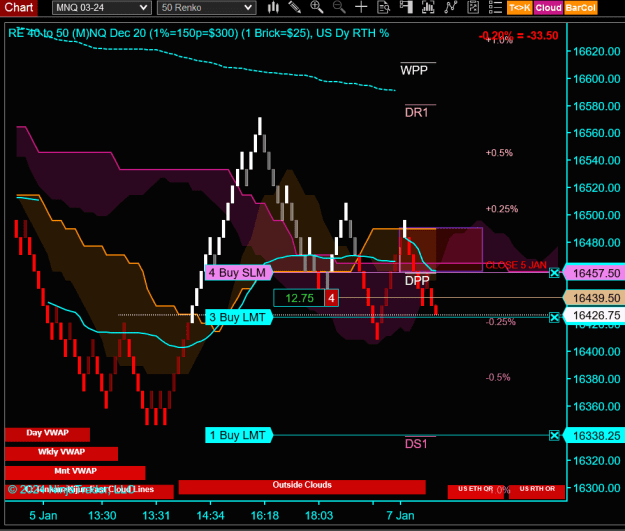Click the 16400.00 price axis label
The height and width of the screenshot is (531, 625).
pos(596,352)
